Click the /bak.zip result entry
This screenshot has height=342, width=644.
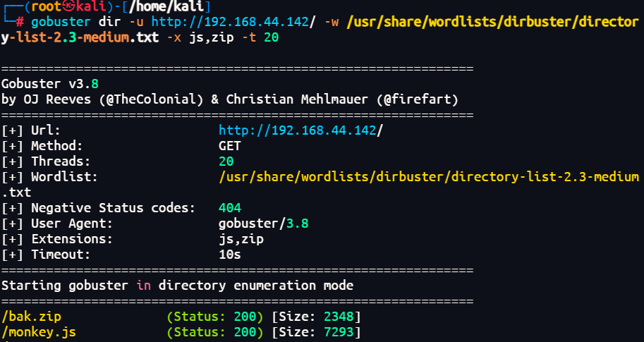click(x=30, y=315)
